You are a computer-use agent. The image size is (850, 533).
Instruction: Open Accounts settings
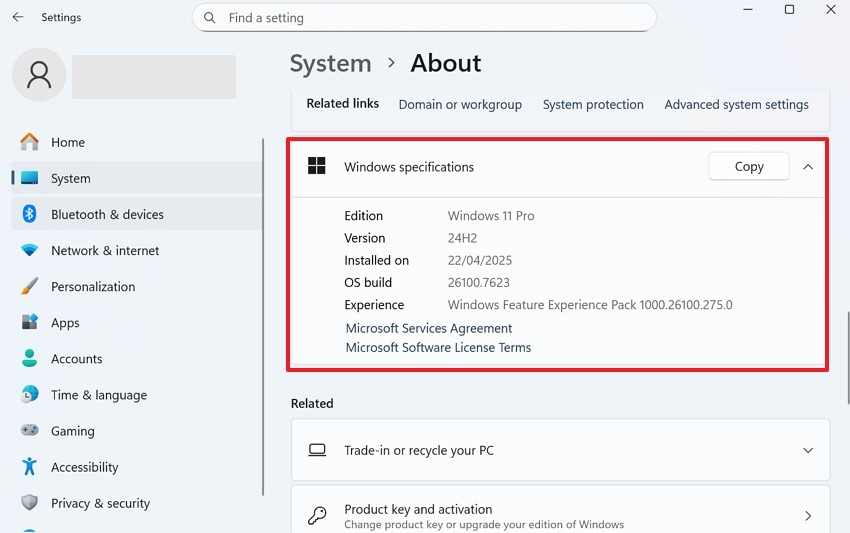(137, 358)
